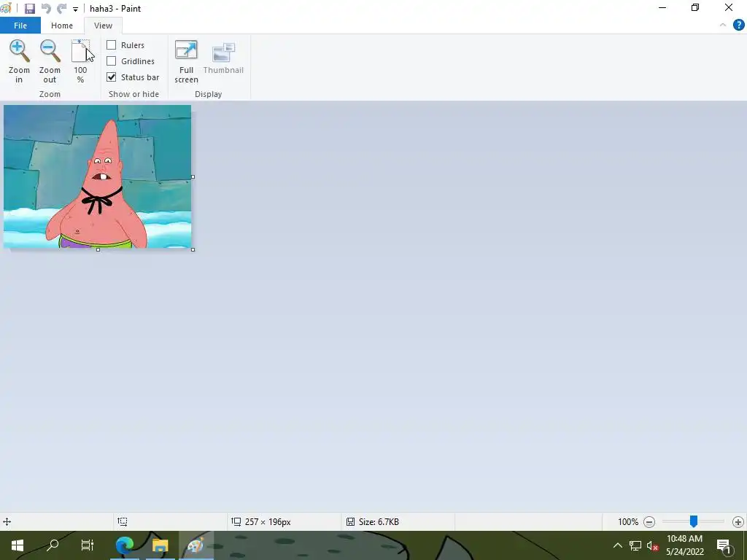Viewport: 747px width, 560px height.
Task: Open File Explorer from the taskbar
Action: [x=160, y=545]
